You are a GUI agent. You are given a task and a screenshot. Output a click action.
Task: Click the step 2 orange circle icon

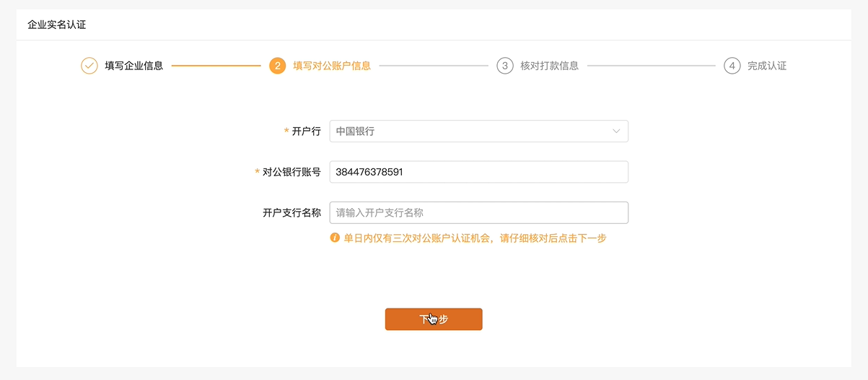(277, 66)
